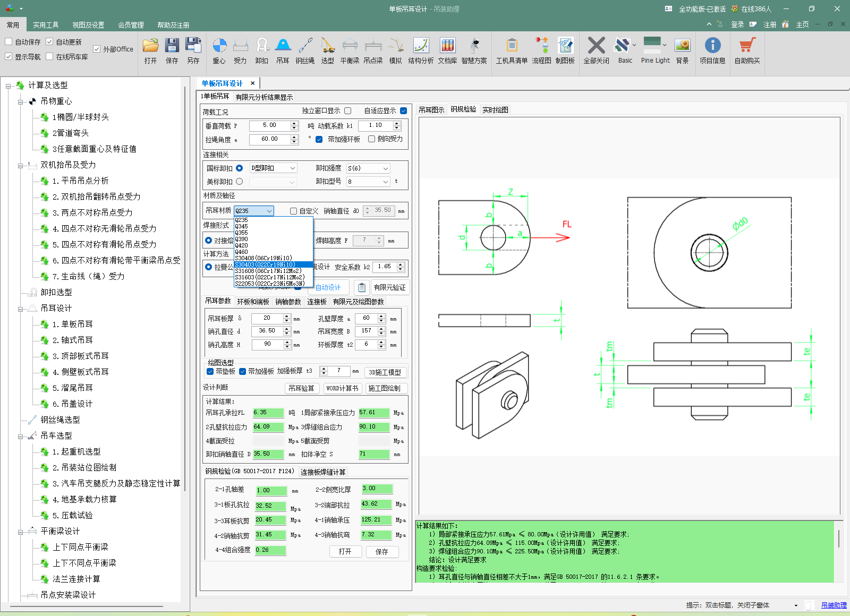Click the 吊耳板厚 input field
The image size is (850, 616).
tap(267, 318)
